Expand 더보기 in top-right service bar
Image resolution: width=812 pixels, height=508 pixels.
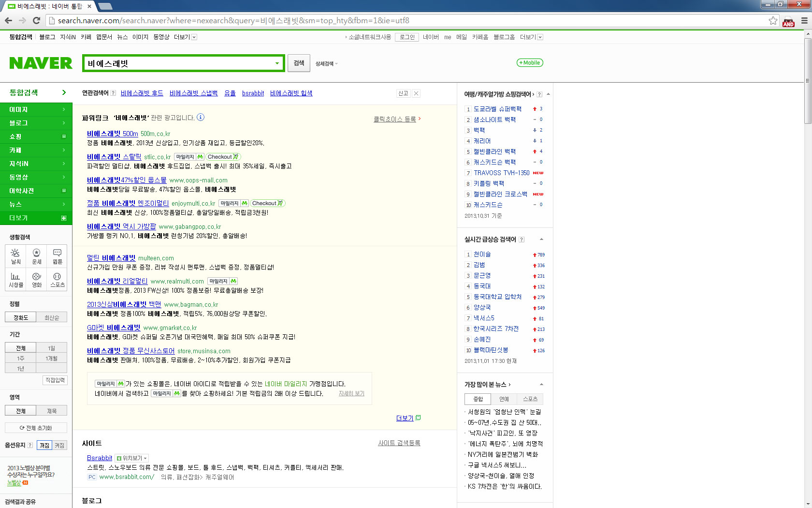(x=531, y=37)
